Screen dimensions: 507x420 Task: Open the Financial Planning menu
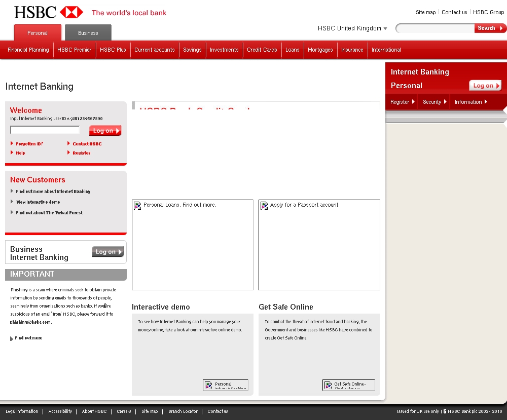coord(28,50)
